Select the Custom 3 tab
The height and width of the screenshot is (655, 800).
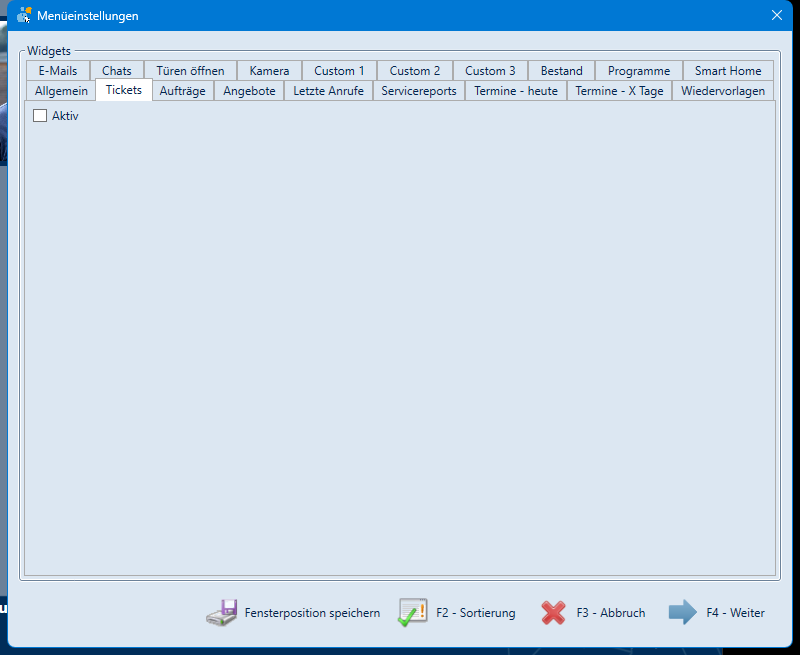pyautogui.click(x=490, y=70)
